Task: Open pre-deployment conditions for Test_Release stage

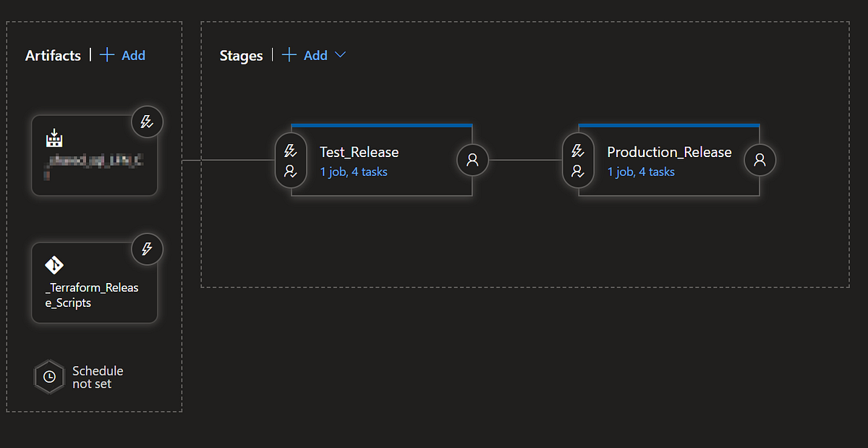Action: [x=291, y=151]
